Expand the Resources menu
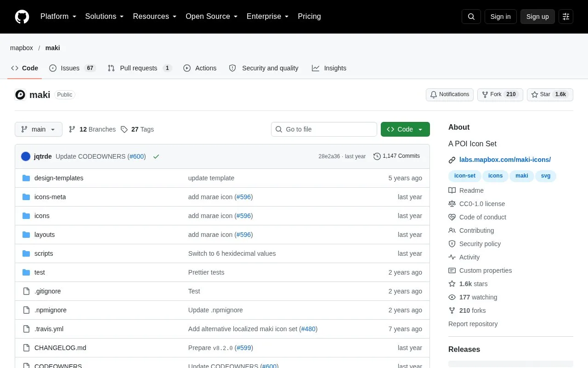The image size is (588, 368). coord(155,17)
